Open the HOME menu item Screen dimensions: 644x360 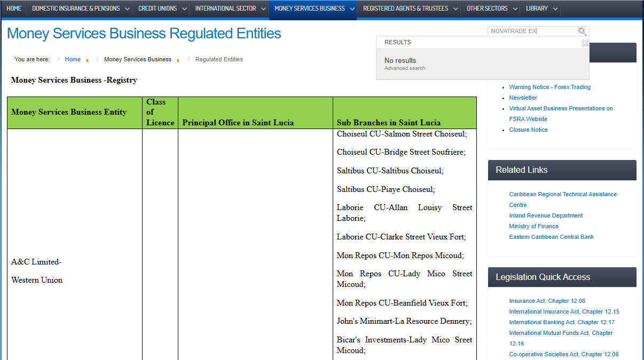(x=14, y=9)
